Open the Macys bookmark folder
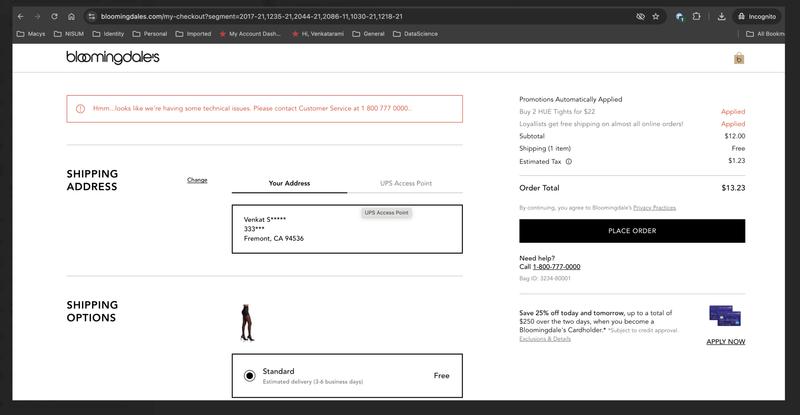The height and width of the screenshot is (415, 800). (31, 34)
